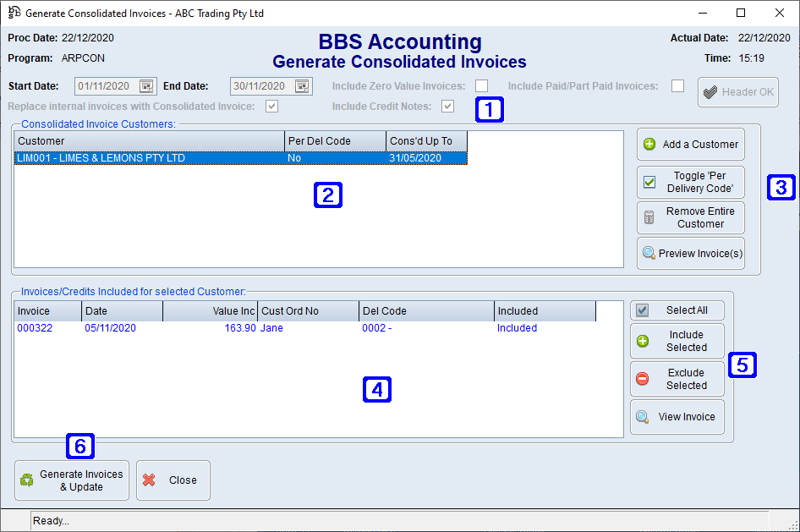Open the End Date calendar picker
The width and height of the screenshot is (800, 532).
pyautogui.click(x=301, y=85)
